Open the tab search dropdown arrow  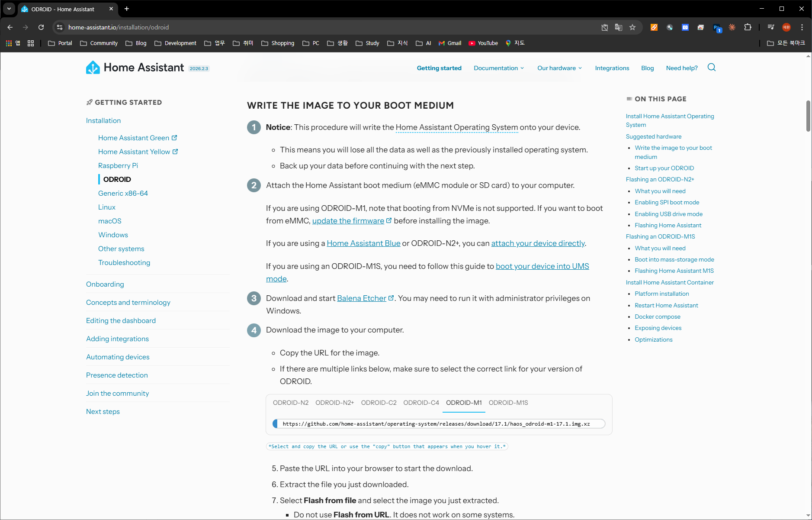coord(9,9)
